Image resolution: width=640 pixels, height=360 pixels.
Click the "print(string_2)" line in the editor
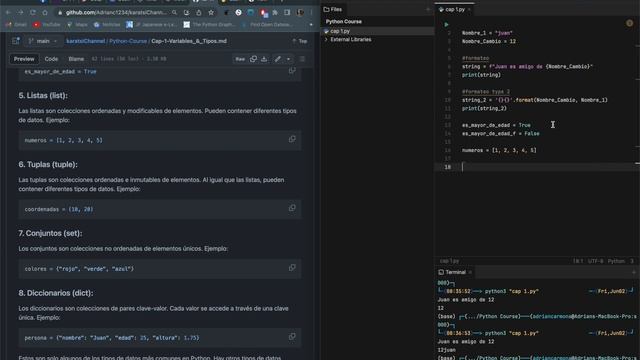click(484, 108)
